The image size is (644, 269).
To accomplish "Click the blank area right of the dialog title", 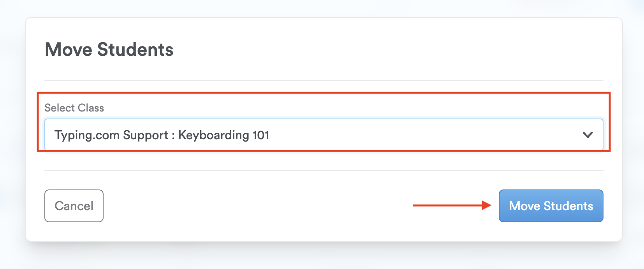I will coord(389,50).
